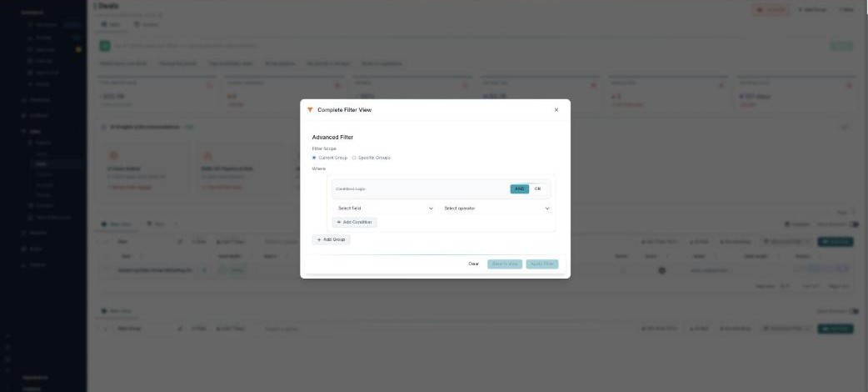The height and width of the screenshot is (392, 868).
Task: Set condition logic to OR
Action: tap(537, 189)
